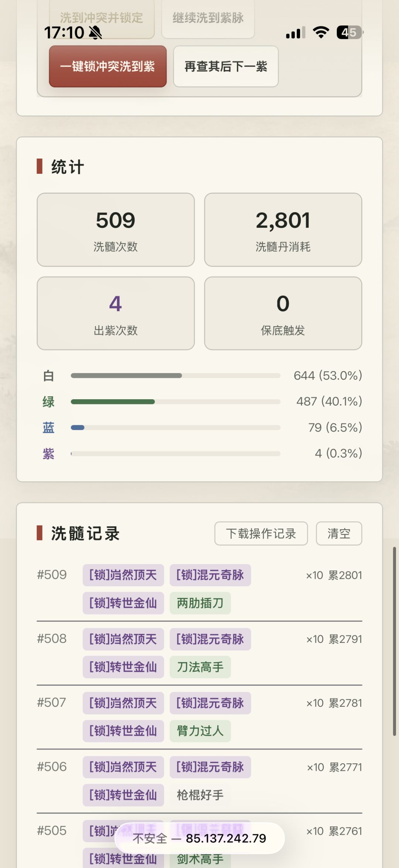The height and width of the screenshot is (868, 399).
Task: Tap the Wi-Fi status icon
Action: (321, 33)
